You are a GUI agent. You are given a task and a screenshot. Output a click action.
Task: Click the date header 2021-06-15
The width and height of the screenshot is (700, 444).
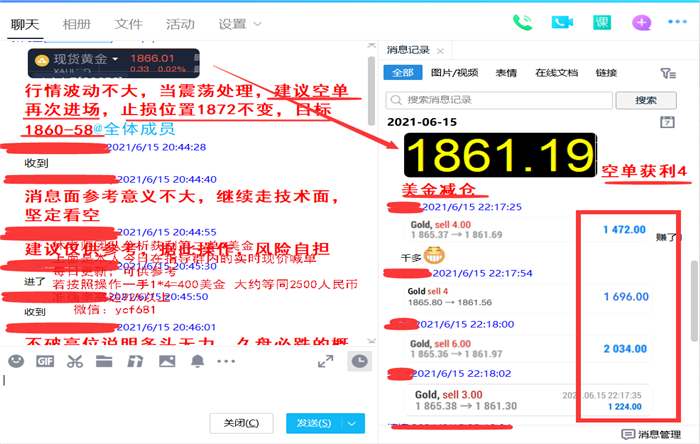pos(422,122)
